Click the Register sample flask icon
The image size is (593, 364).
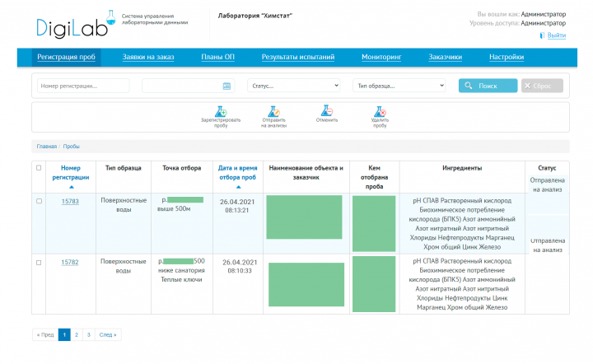[x=221, y=111]
